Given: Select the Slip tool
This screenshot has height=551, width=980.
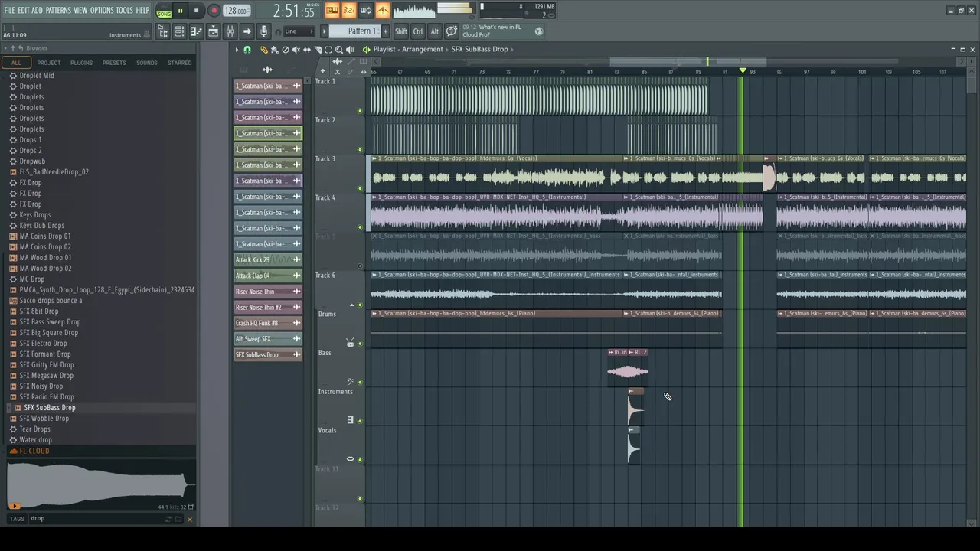Looking at the screenshot, I should [307, 49].
